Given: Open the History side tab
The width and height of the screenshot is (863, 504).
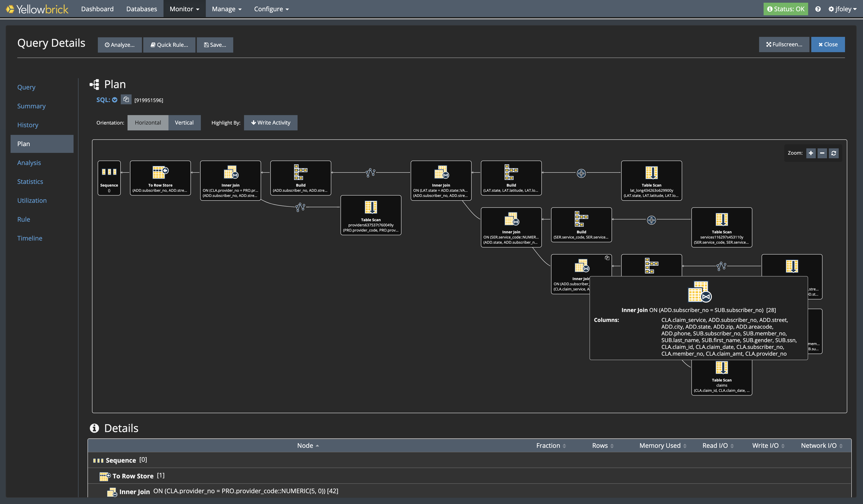Looking at the screenshot, I should click(x=28, y=125).
